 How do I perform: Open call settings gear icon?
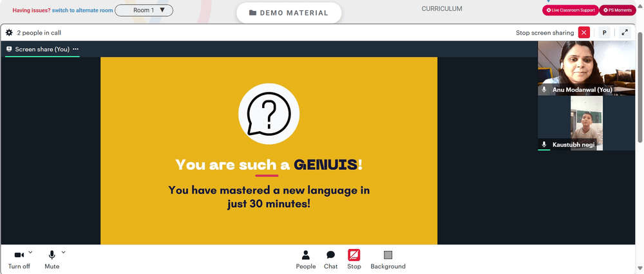click(x=9, y=32)
